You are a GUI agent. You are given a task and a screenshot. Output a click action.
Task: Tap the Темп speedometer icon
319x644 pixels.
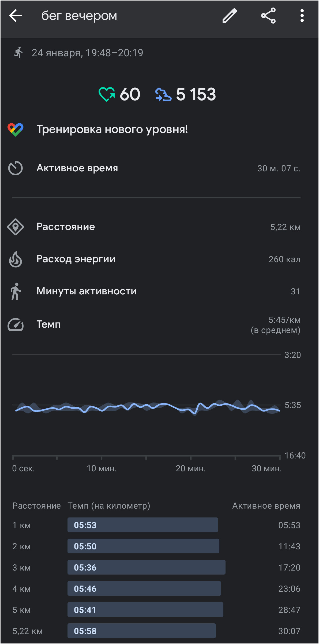(16, 324)
